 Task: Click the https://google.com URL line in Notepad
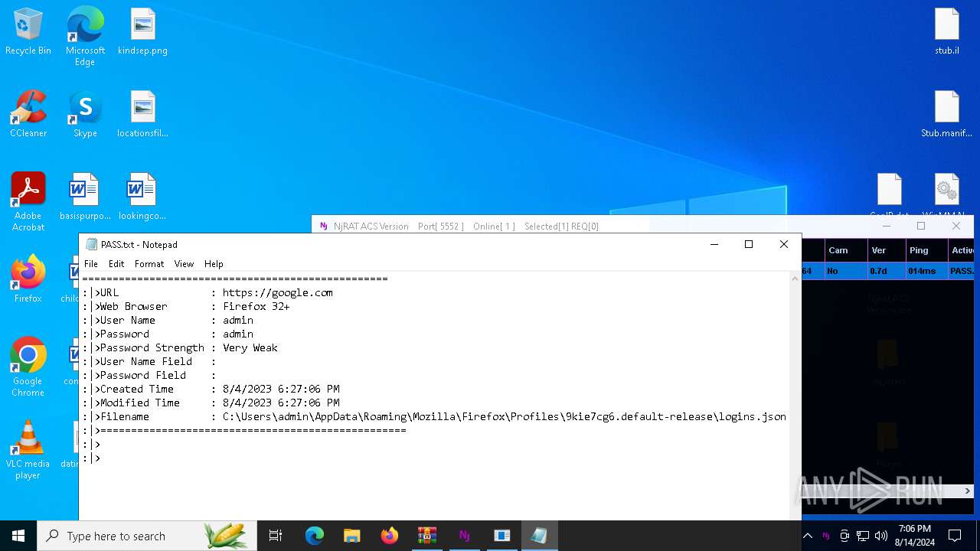pyautogui.click(x=278, y=292)
